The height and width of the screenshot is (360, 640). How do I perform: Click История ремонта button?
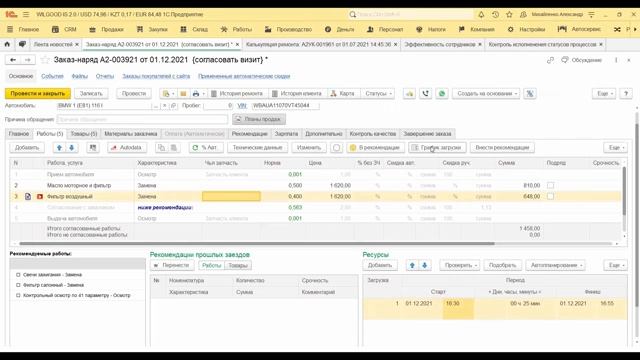(237, 93)
